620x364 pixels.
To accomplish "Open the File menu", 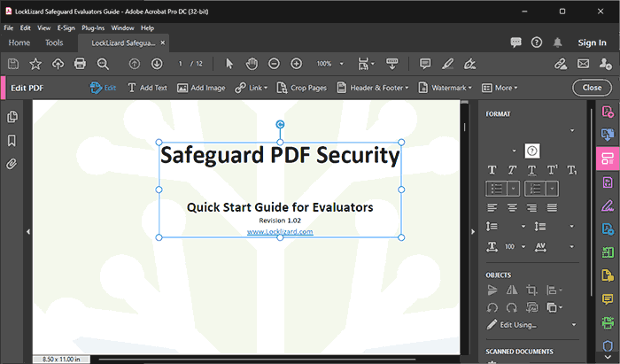I will pyautogui.click(x=8, y=28).
